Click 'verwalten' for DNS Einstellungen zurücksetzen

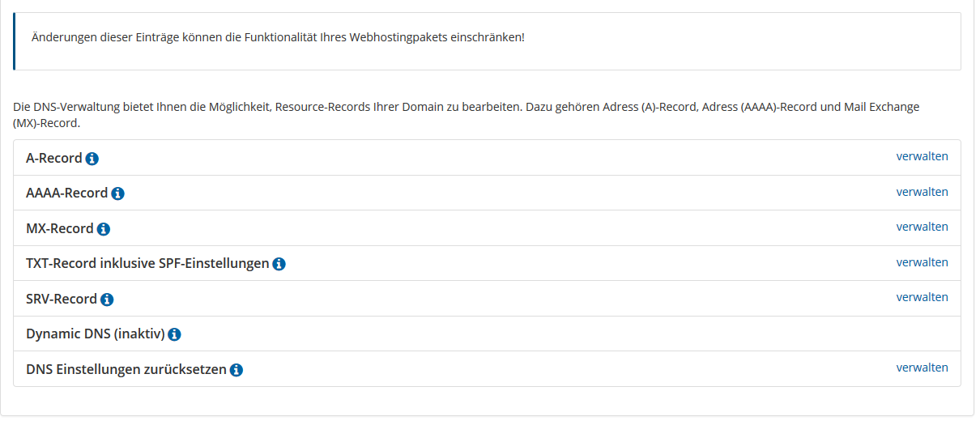pos(922,368)
